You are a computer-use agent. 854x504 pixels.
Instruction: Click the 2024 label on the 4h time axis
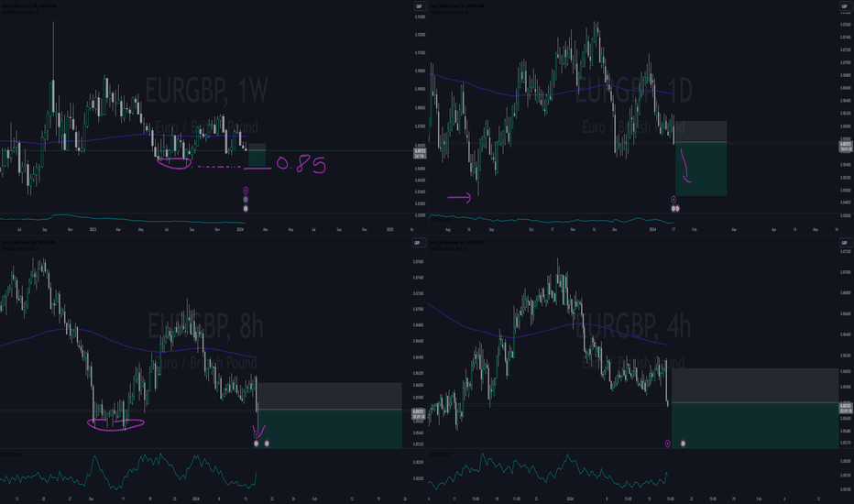coord(570,499)
